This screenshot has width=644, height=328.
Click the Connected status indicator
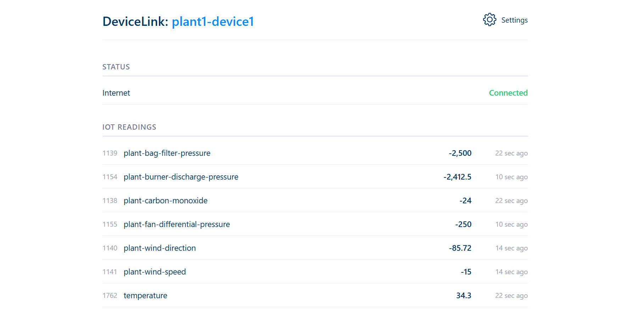(x=508, y=93)
